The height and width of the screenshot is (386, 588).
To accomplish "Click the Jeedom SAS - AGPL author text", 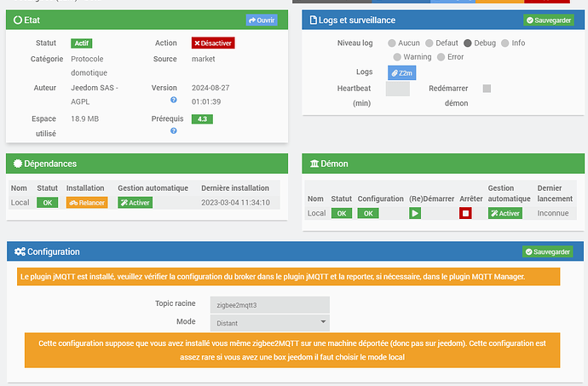I will click(95, 95).
